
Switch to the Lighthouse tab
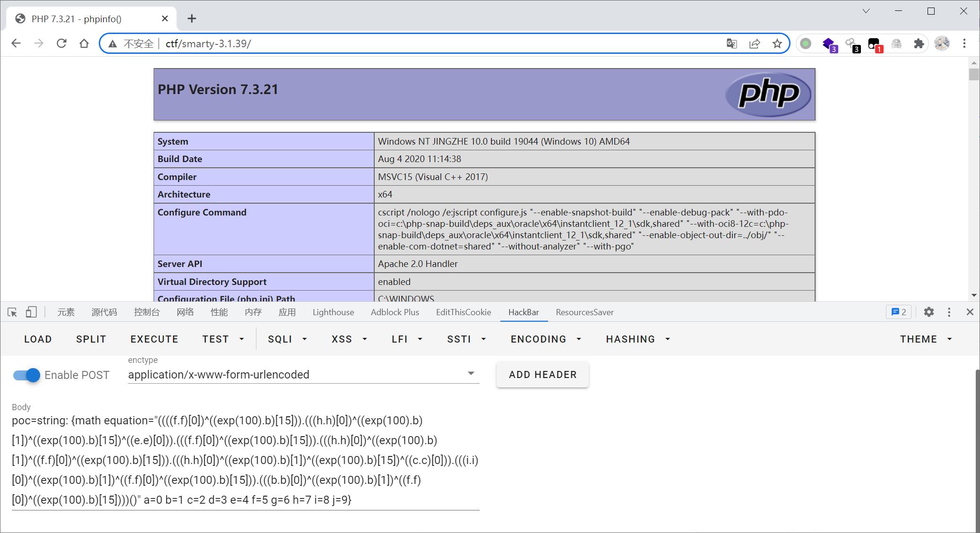[x=333, y=312]
